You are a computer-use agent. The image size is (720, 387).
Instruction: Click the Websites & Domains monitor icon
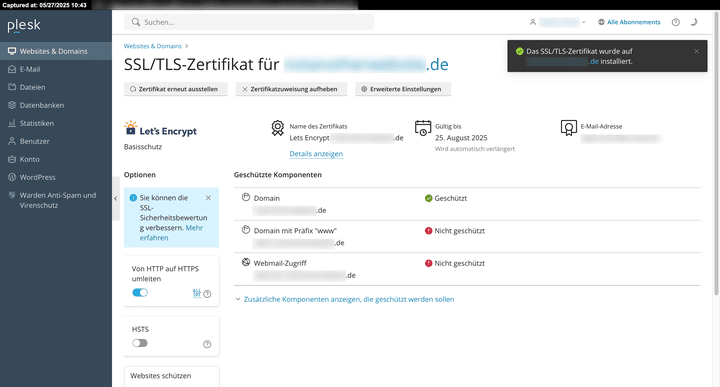(x=12, y=51)
